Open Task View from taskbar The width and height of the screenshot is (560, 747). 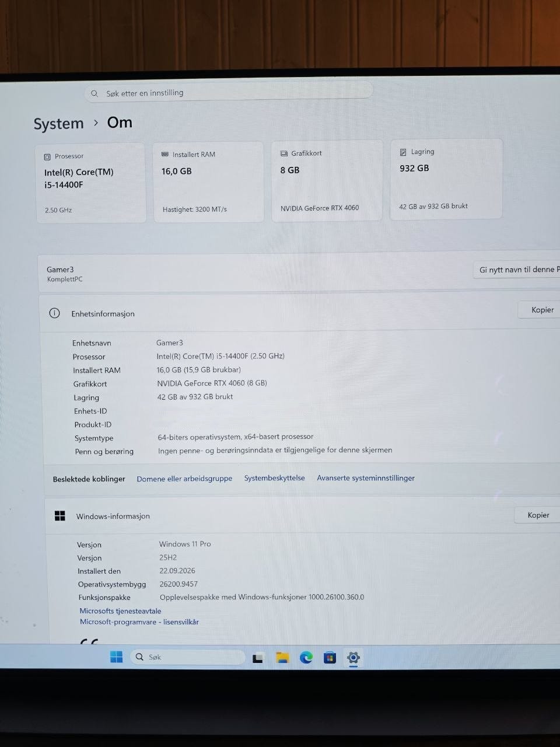[x=258, y=658]
